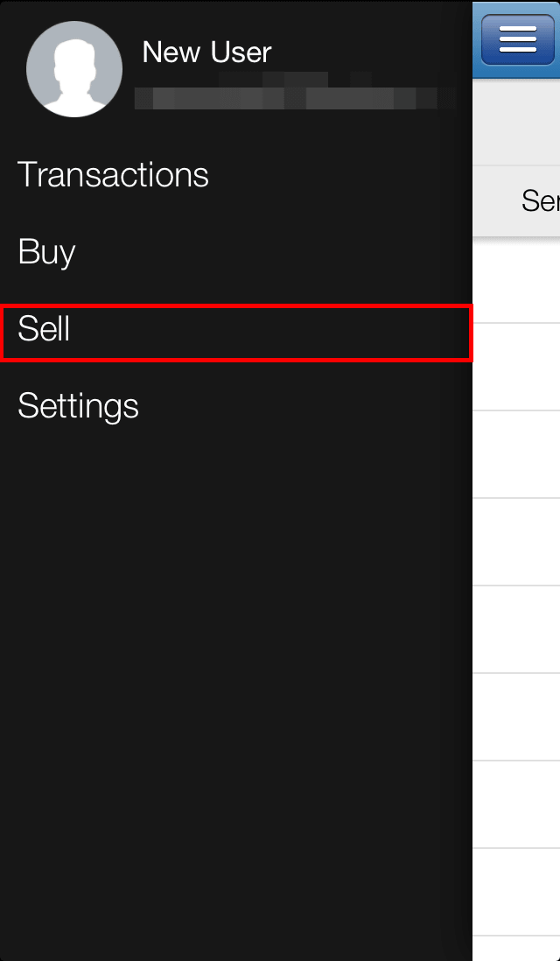The width and height of the screenshot is (560, 961).
Task: Select the fourth empty list row
Action: pyautogui.click(x=516, y=542)
